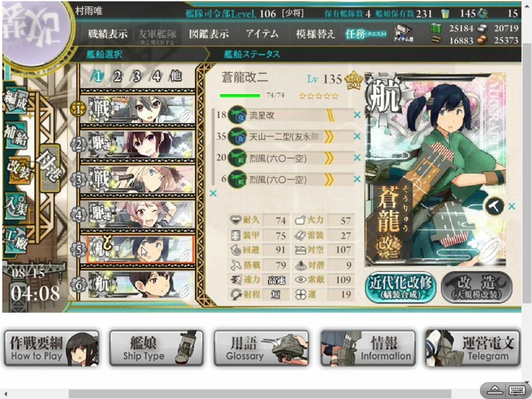The image size is (532, 399).
Task: Unequip all gear using left X mark
Action: point(213,193)
